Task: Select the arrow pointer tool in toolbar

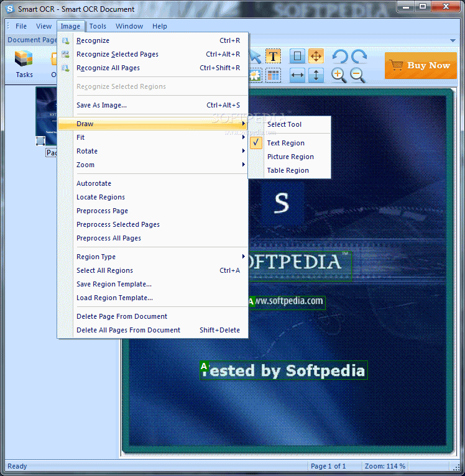Action: coord(256,56)
